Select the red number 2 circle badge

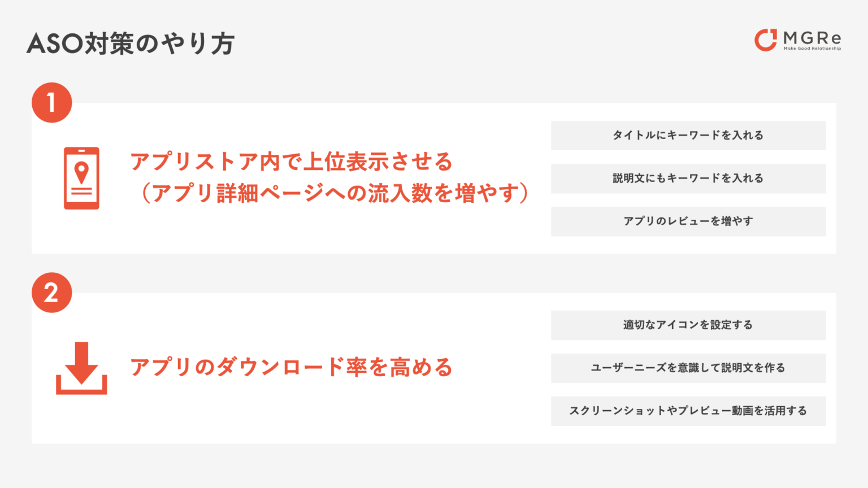click(x=51, y=293)
